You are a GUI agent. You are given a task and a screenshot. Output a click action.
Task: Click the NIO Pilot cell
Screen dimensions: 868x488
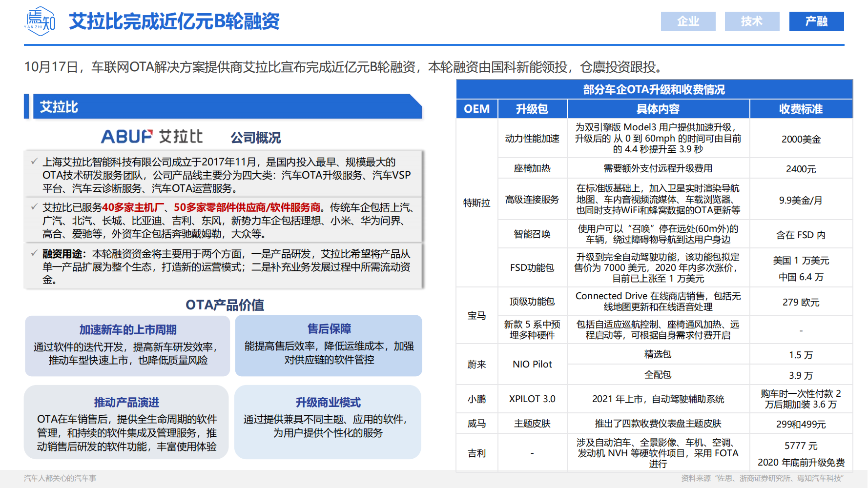click(x=532, y=365)
